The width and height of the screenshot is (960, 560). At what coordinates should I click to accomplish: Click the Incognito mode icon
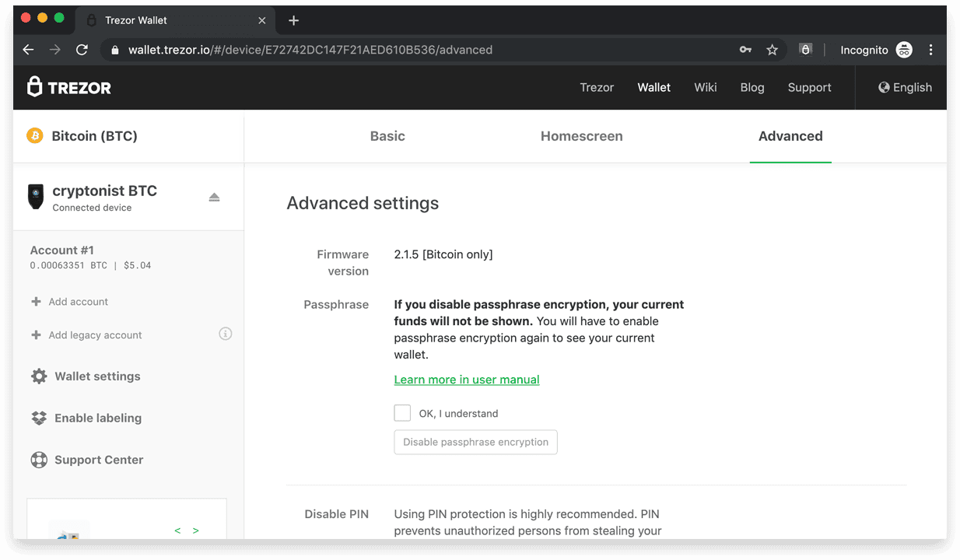pos(904,50)
